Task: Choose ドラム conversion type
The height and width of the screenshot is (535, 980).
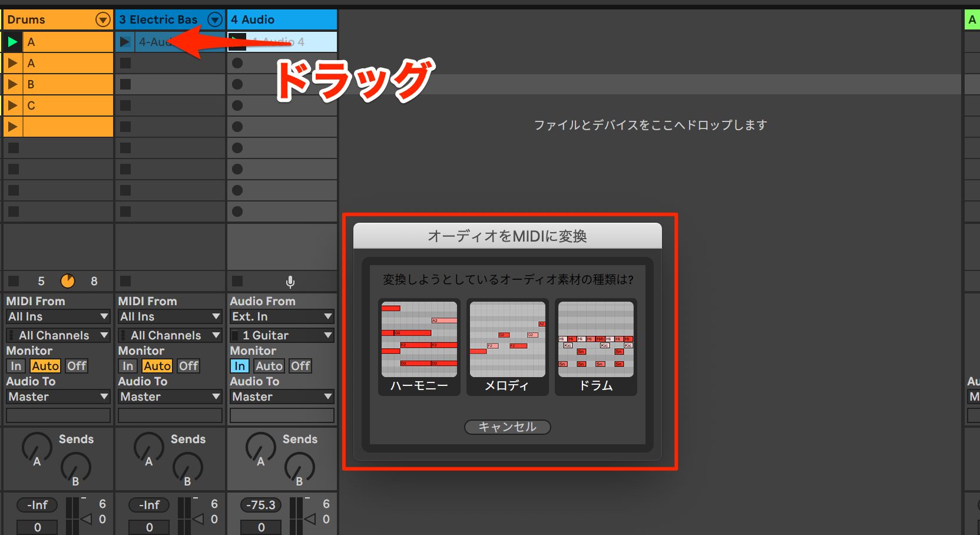Action: tap(596, 347)
